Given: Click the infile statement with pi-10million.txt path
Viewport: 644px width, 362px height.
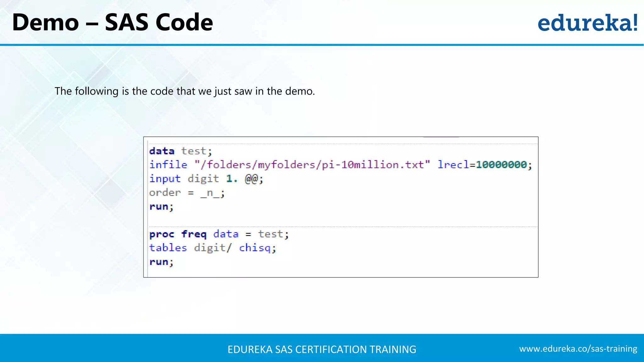Looking at the screenshot, I should tap(341, 165).
